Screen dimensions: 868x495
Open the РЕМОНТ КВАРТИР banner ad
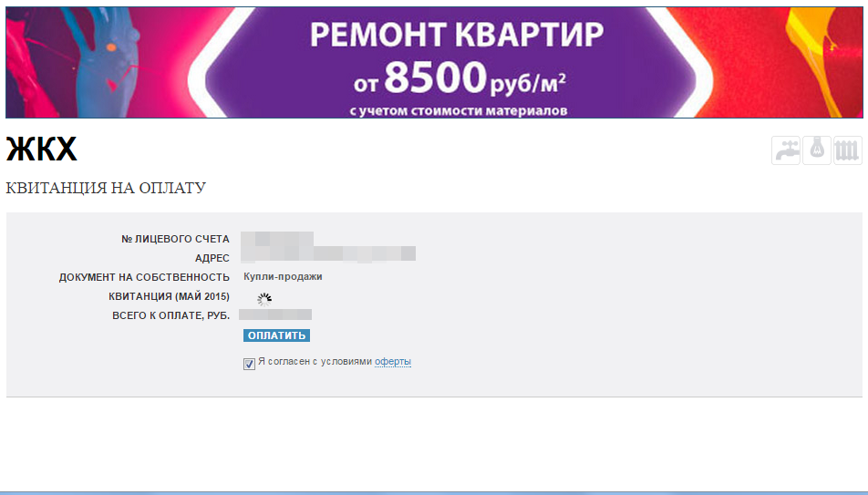(434, 63)
